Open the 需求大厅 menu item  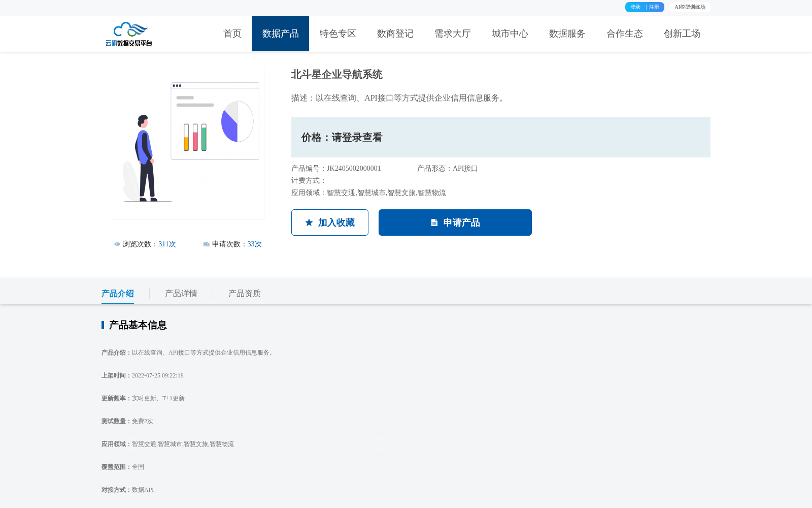coord(452,34)
